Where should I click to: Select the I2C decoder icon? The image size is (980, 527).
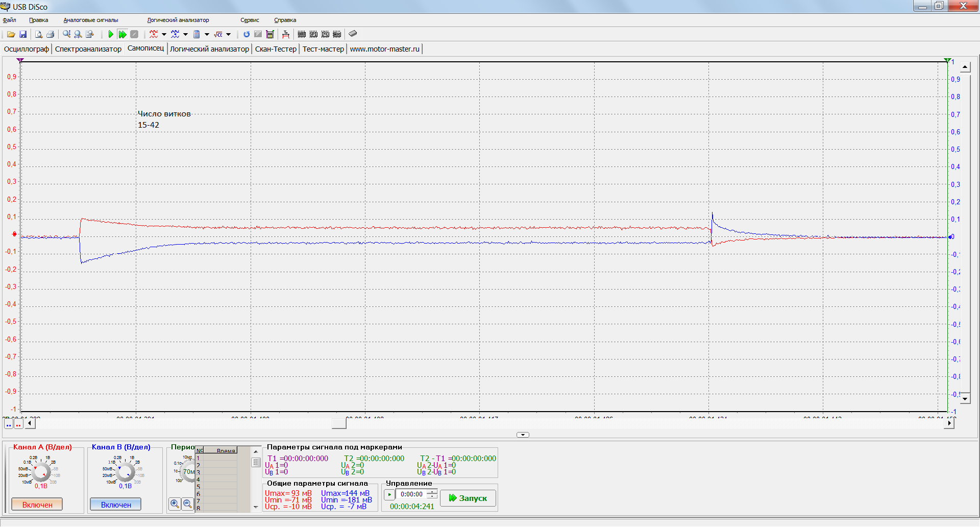click(325, 34)
